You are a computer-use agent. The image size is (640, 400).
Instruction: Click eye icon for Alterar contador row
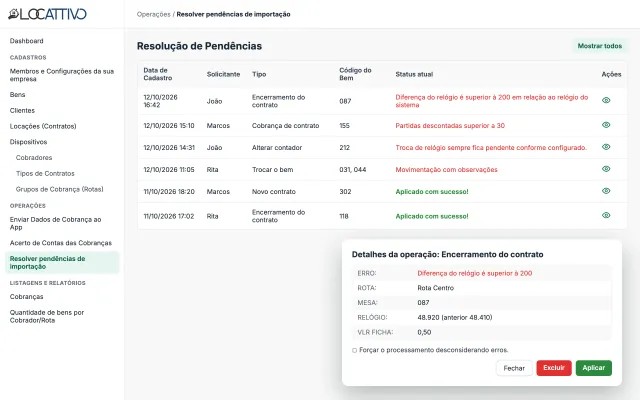pos(606,147)
